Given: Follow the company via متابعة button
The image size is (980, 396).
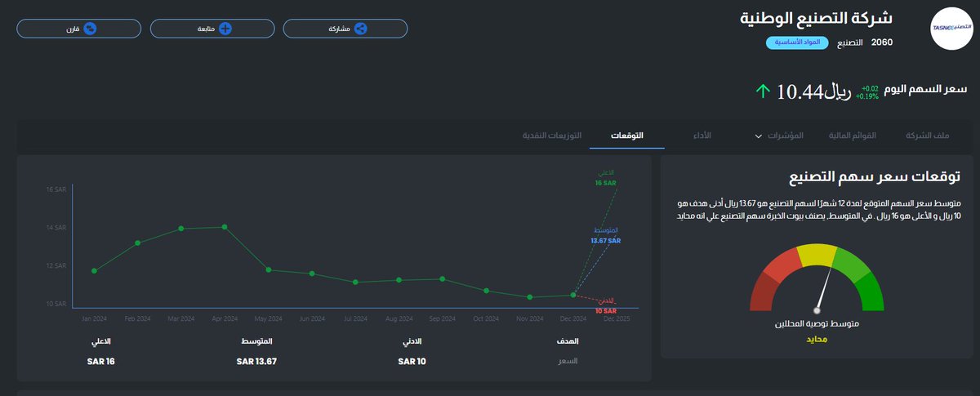Looking at the screenshot, I should tap(212, 29).
